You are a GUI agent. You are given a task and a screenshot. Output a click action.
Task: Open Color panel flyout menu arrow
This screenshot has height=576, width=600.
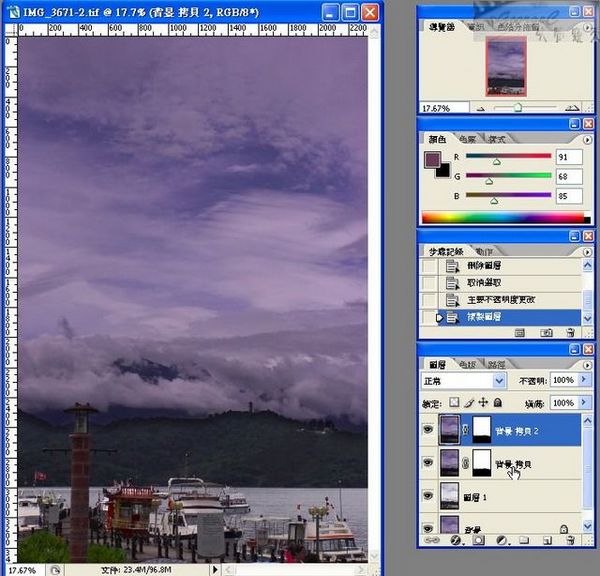pyautogui.click(x=587, y=140)
